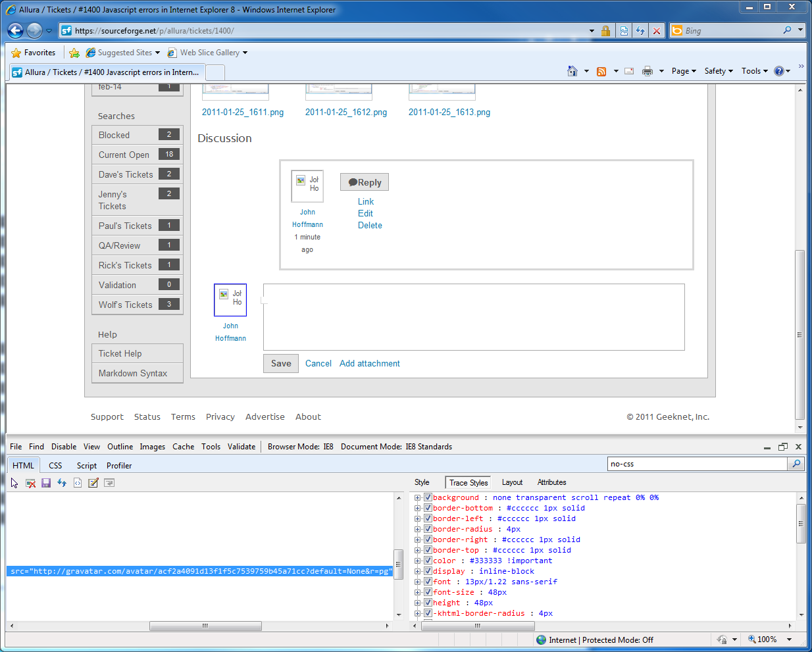
Task: Click the Save button under comment box
Action: [x=281, y=363]
